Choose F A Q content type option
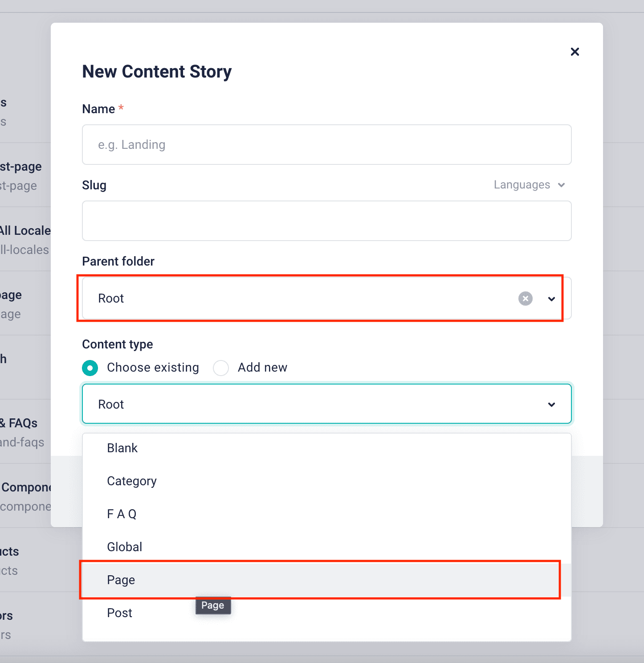Image resolution: width=644 pixels, height=663 pixels. coord(326,514)
